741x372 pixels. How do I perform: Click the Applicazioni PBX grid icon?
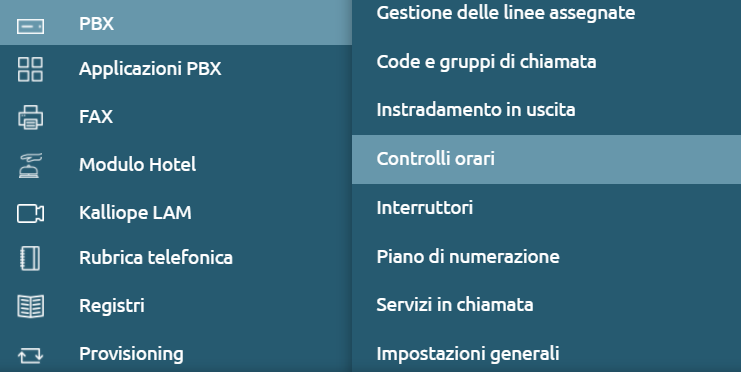coord(30,69)
